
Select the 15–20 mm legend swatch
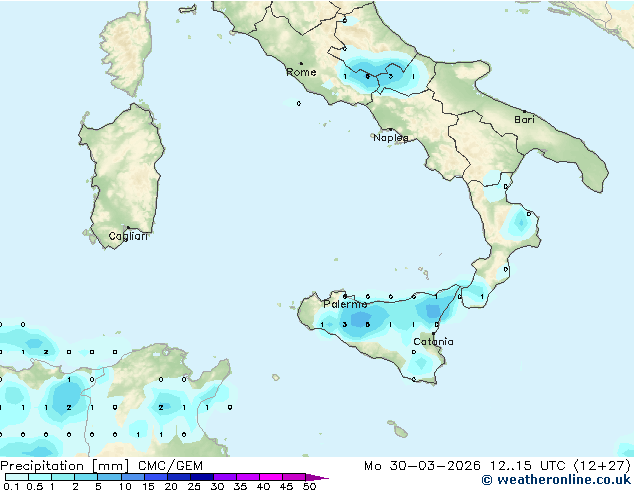155,477
